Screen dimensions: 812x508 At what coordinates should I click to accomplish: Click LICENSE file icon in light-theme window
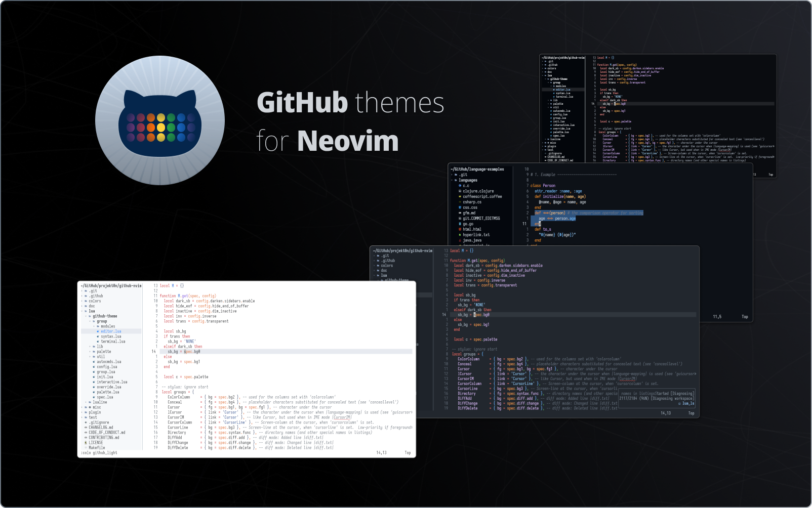(x=86, y=443)
